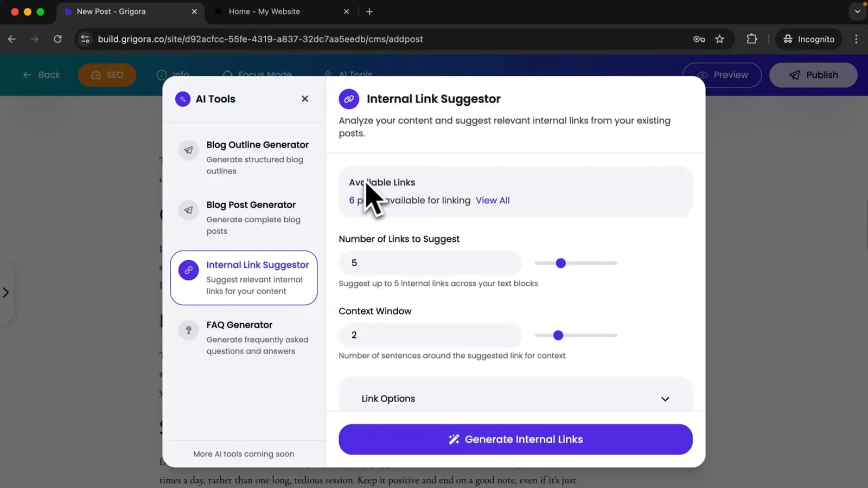Click the Internal Link Suggestor chain link icon
This screenshot has height=488, width=868.
click(x=188, y=270)
